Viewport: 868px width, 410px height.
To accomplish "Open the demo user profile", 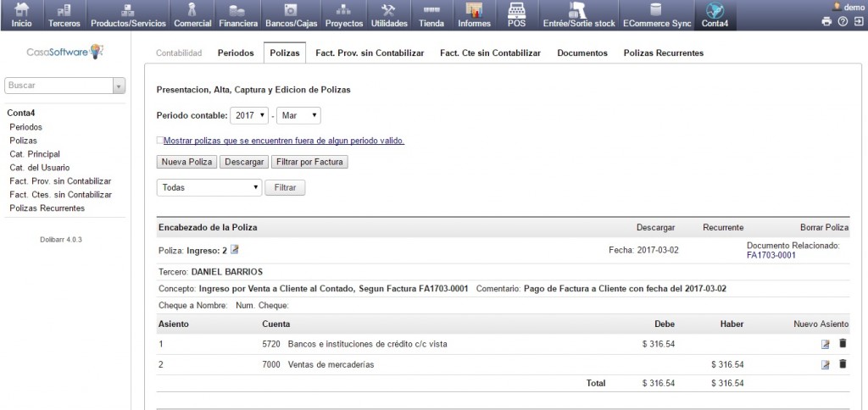I will (848, 7).
